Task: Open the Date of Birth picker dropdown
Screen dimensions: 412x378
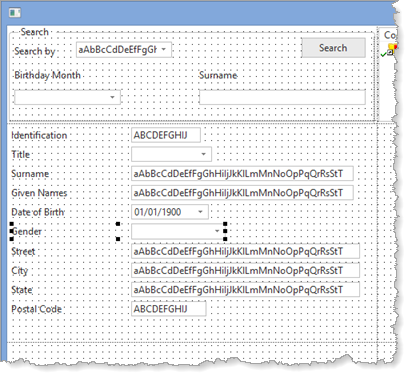Action: pos(200,212)
